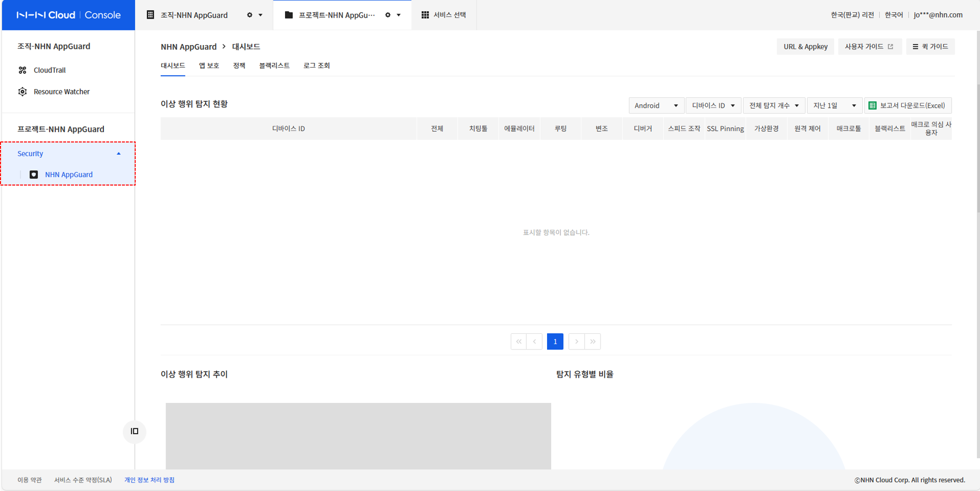This screenshot has width=980, height=491.
Task: Click the NHN Cloud Console logo
Action: [x=69, y=15]
